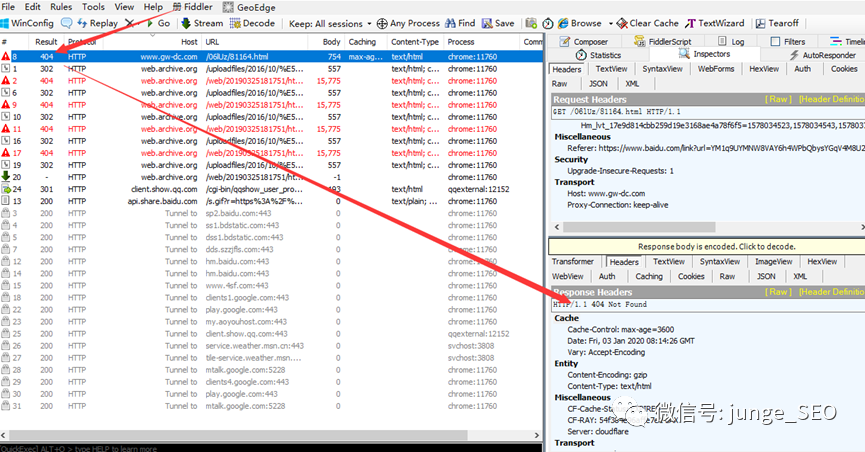Viewport: 865px width, 452px height.
Task: Click the timer clock icon
Action: click(548, 23)
